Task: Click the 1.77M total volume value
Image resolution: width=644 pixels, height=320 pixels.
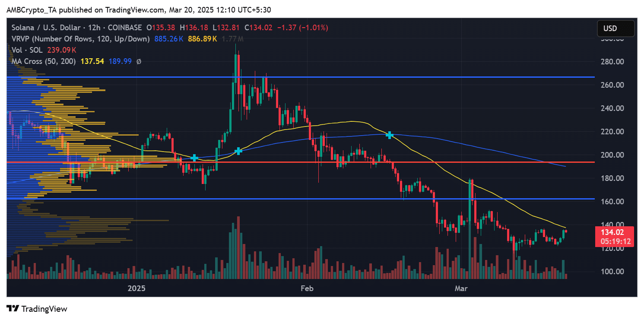Action: pos(232,39)
